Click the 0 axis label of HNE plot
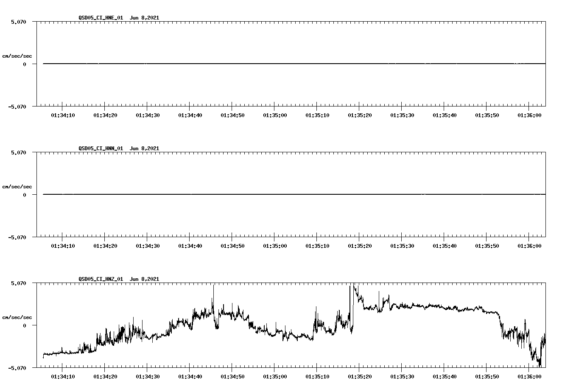This screenshot has height=392, width=576. 25,64
